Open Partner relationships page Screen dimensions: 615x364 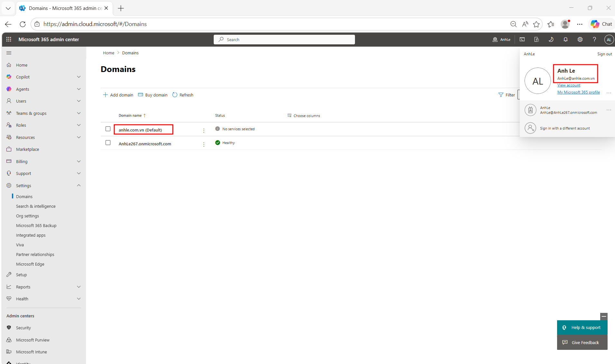(x=35, y=254)
